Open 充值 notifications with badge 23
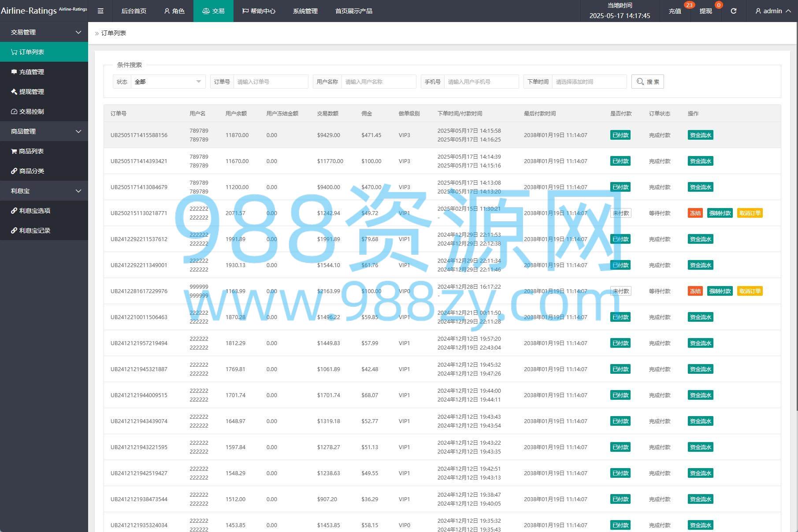Viewport: 798px width, 532px height. coord(675,11)
